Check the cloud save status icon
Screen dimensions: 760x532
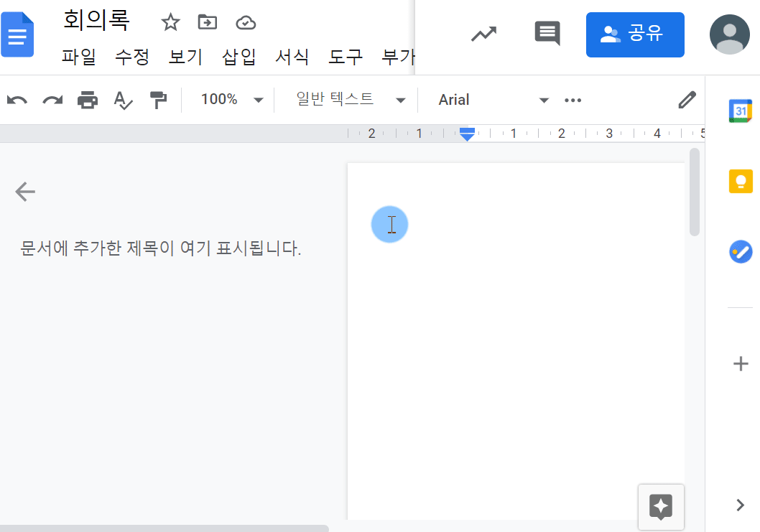(x=246, y=23)
